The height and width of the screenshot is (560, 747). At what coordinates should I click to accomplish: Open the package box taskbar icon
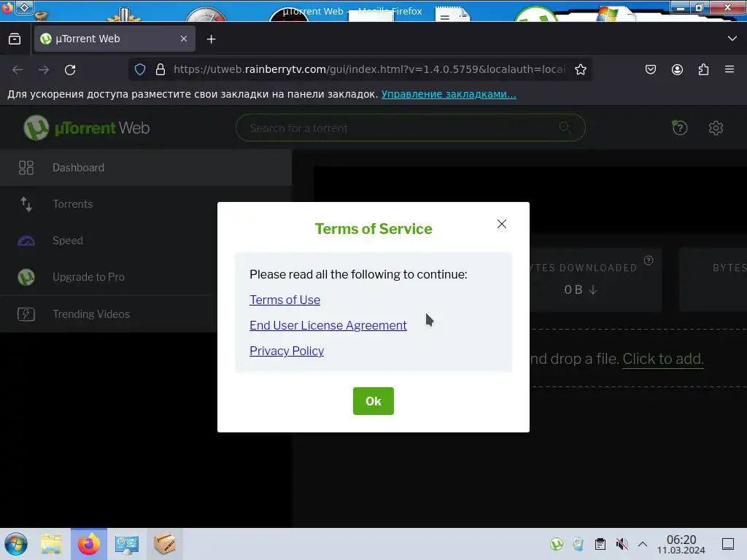coord(165,544)
